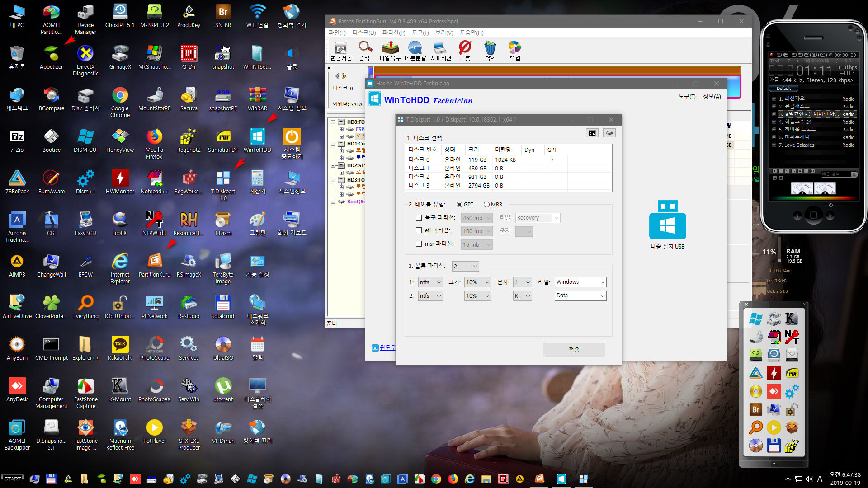868x488 pixels.
Task: Click the Default playlist tab in the player
Action: click(x=783, y=88)
